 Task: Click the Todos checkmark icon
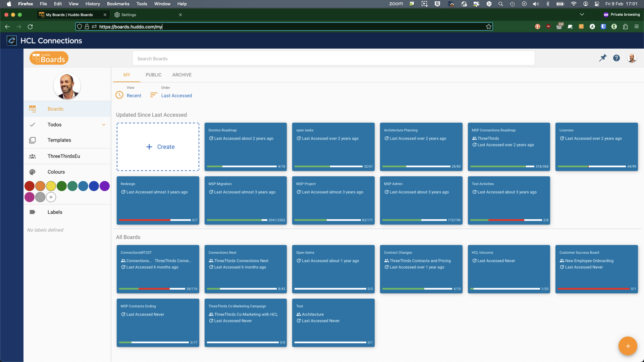33,125
